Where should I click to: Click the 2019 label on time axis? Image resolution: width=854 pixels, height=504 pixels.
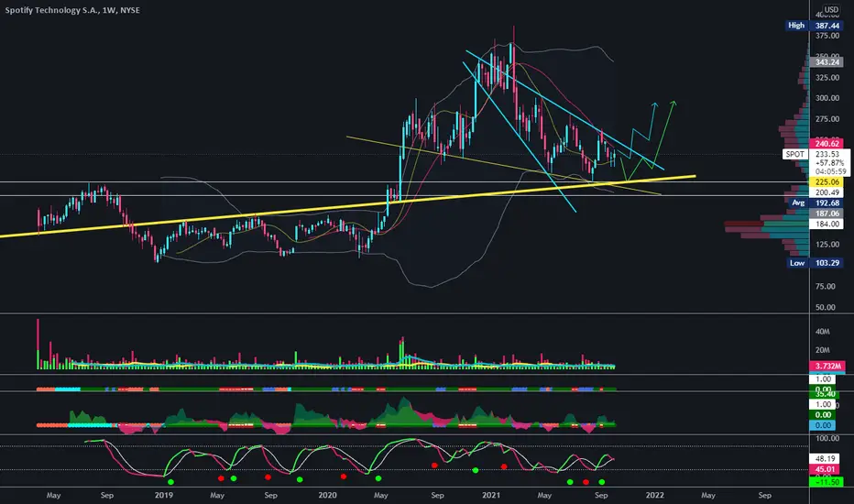163,495
